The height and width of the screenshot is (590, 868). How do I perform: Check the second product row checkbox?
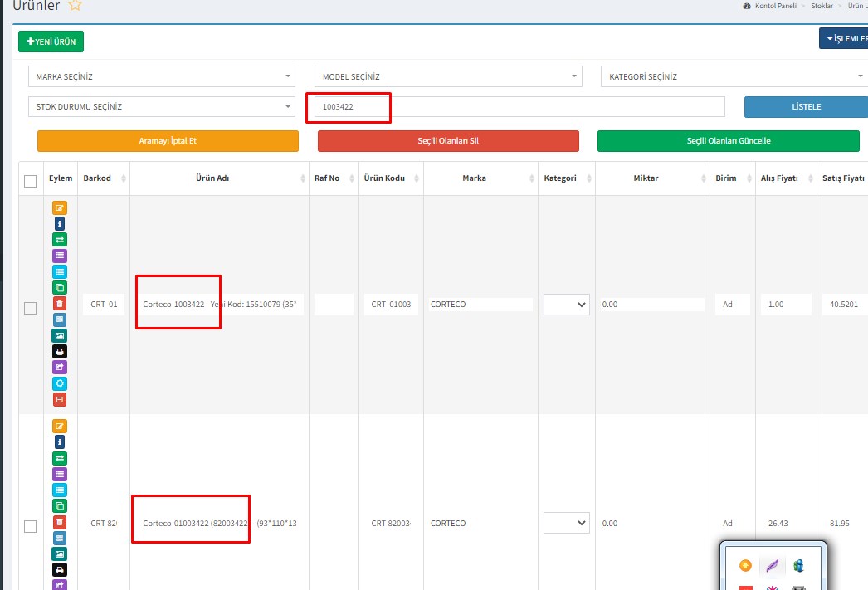click(x=31, y=526)
